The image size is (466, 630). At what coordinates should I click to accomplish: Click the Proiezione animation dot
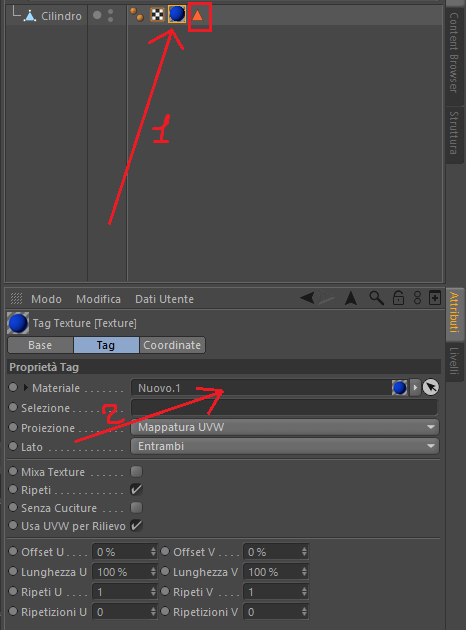click(x=13, y=427)
